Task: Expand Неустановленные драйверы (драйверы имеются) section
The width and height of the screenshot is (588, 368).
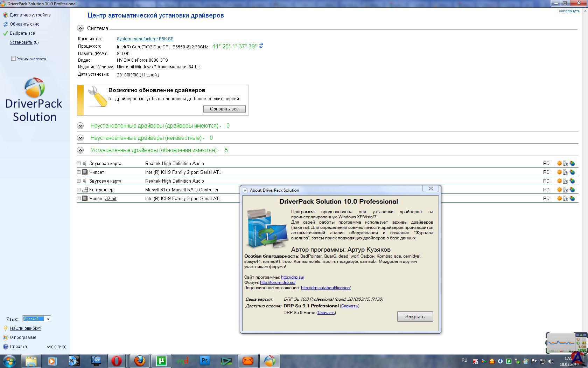Action: click(x=80, y=125)
